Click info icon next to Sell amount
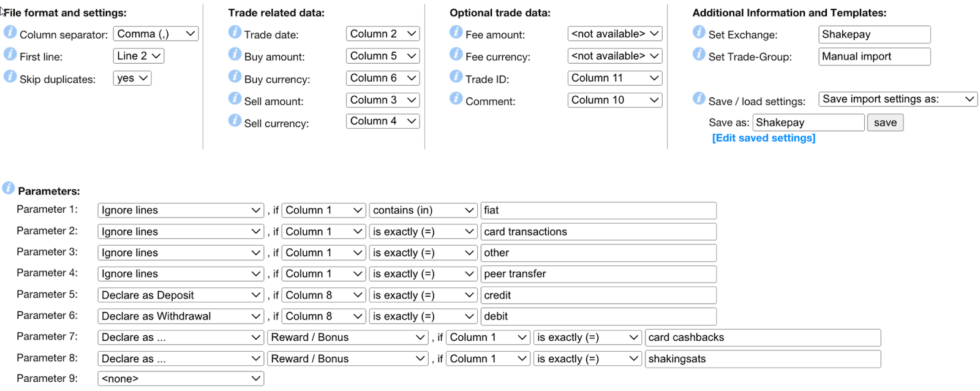Screen dimensions: 980x391 click(235, 98)
